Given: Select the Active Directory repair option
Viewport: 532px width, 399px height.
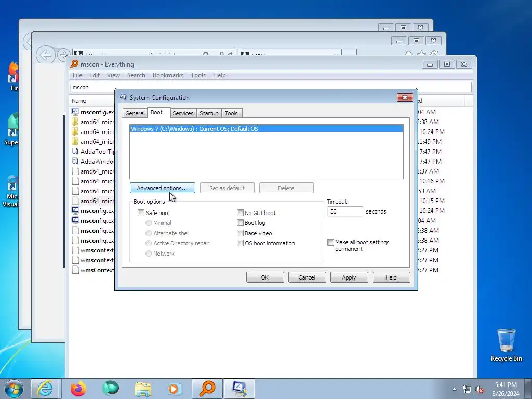Looking at the screenshot, I should coord(149,243).
